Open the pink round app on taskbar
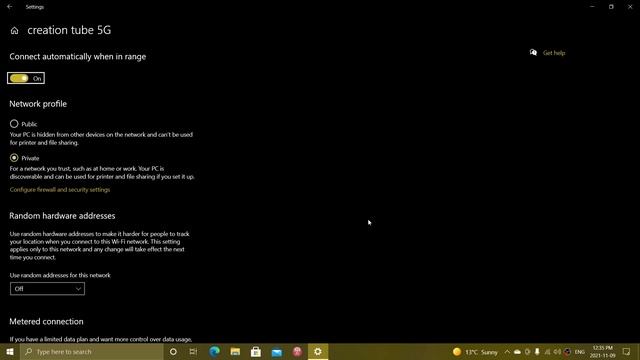640x360 pixels. coord(297,351)
